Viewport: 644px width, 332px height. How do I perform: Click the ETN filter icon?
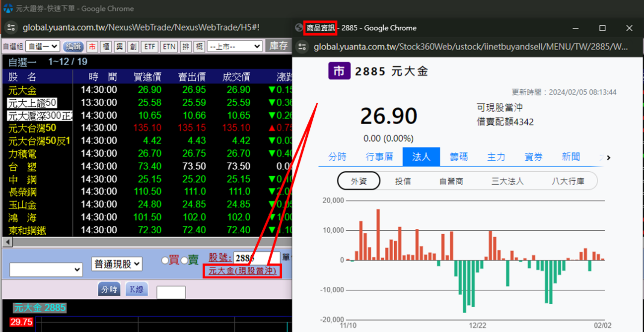[169, 47]
